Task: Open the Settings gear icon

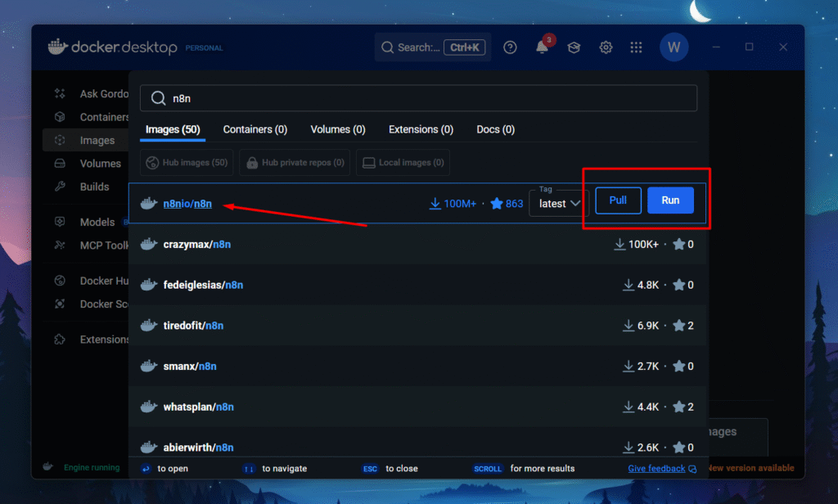Action: (606, 47)
